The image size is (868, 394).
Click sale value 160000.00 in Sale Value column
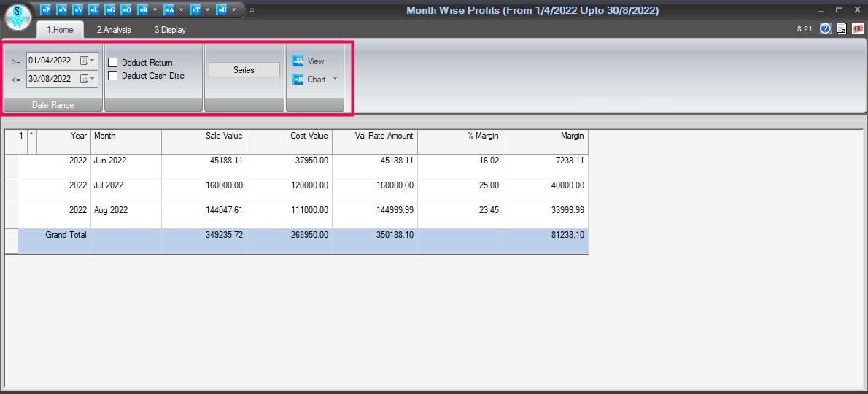coord(204,191)
